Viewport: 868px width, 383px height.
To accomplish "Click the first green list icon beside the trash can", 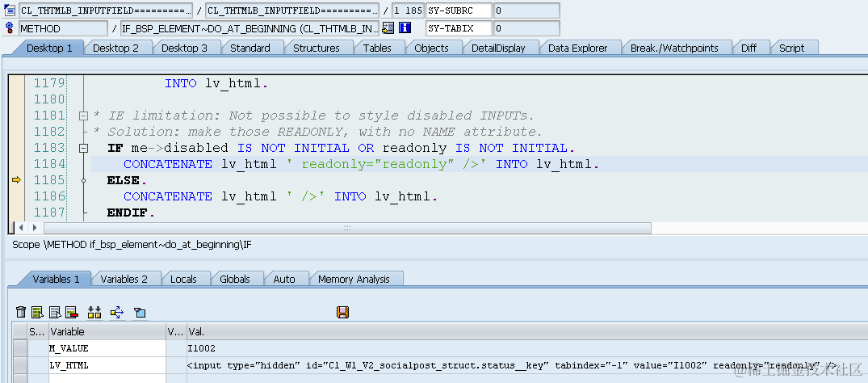I will pos(37,312).
